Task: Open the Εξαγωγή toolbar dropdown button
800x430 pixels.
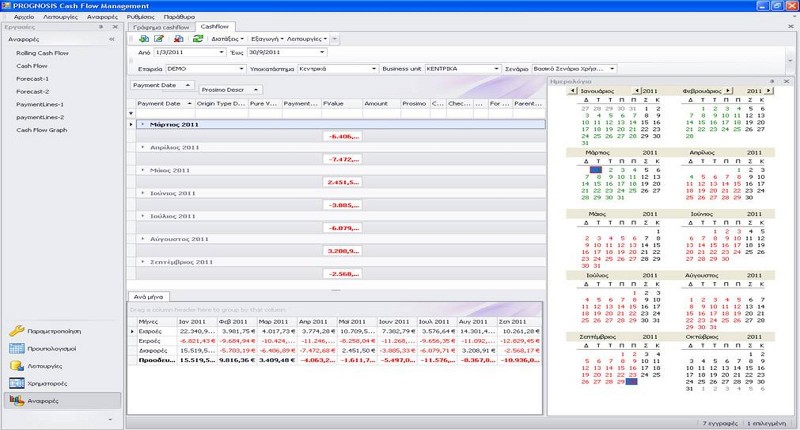Action: (282, 38)
